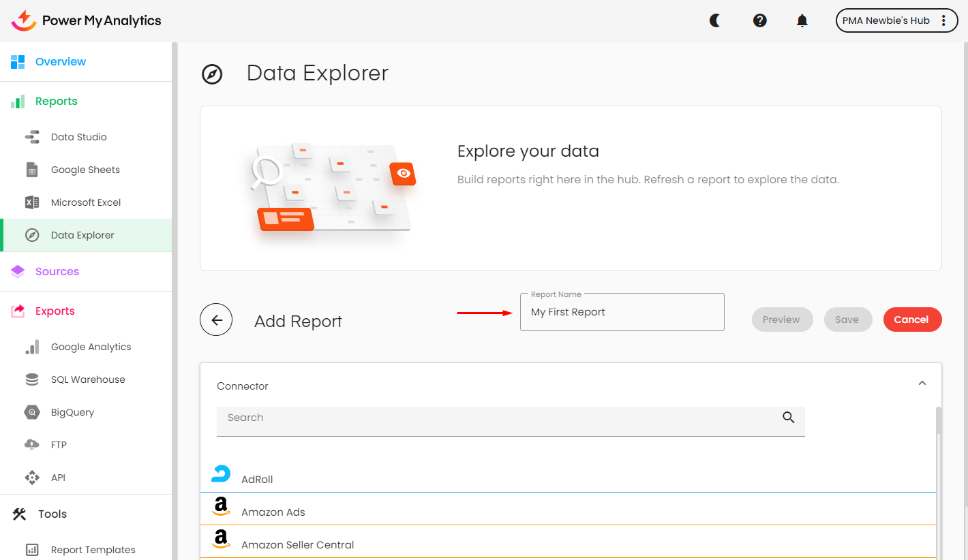Image resolution: width=968 pixels, height=560 pixels.
Task: Collapse the Connector panel chevron
Action: point(922,384)
